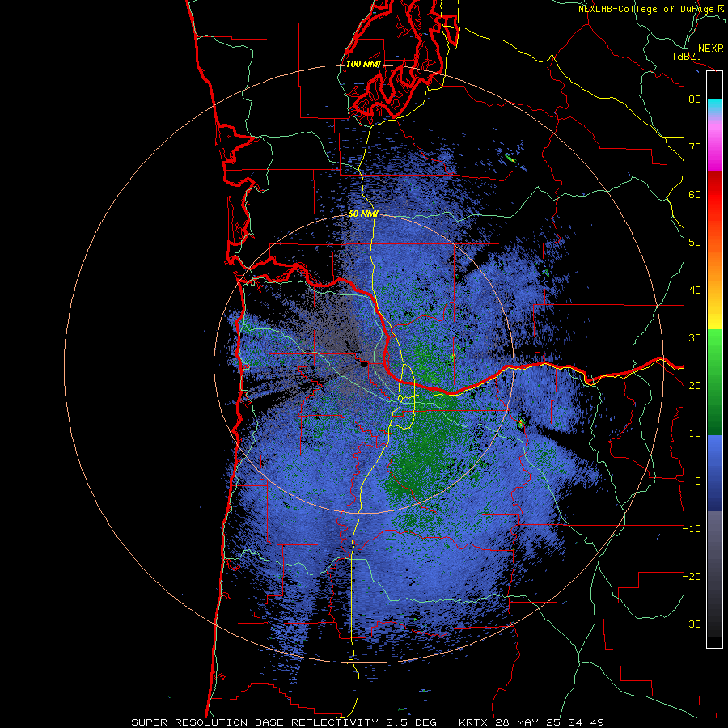Click the [dBZ] units label
Image resolution: width=728 pixels, height=728 pixels.
coord(687,56)
